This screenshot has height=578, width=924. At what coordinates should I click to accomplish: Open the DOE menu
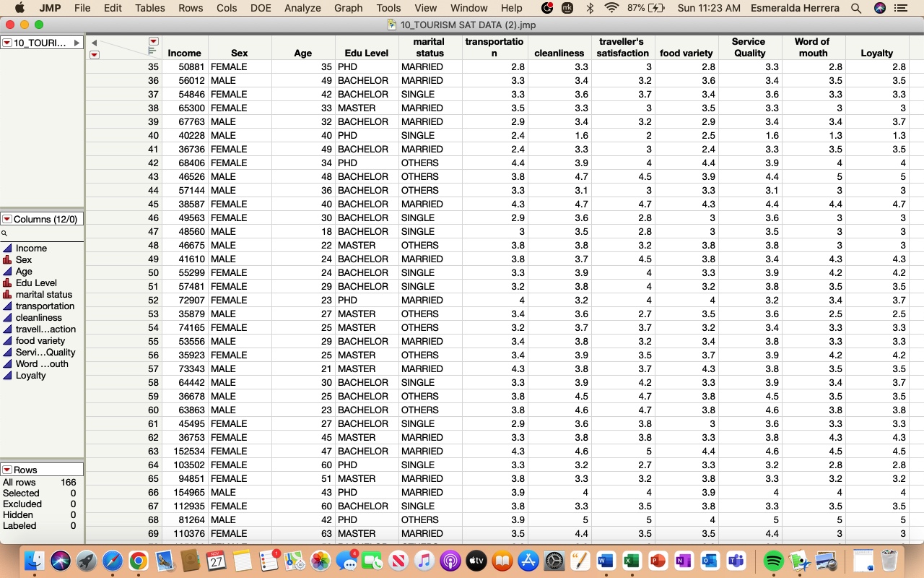pos(261,9)
